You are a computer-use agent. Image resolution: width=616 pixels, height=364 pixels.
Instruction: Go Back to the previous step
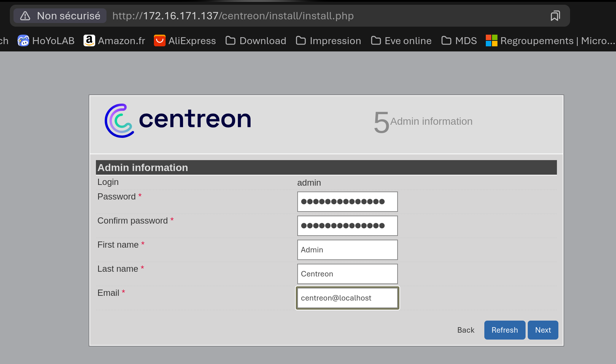(466, 330)
